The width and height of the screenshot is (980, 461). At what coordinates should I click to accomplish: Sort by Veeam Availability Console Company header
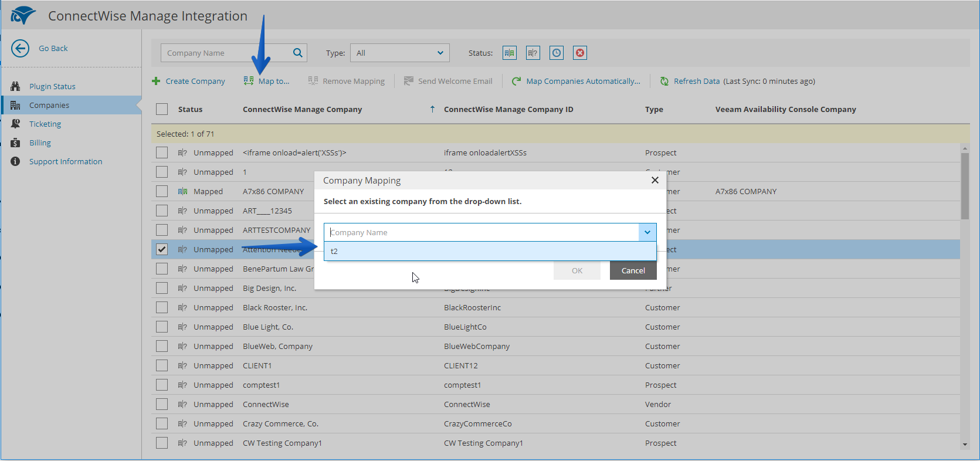click(785, 109)
